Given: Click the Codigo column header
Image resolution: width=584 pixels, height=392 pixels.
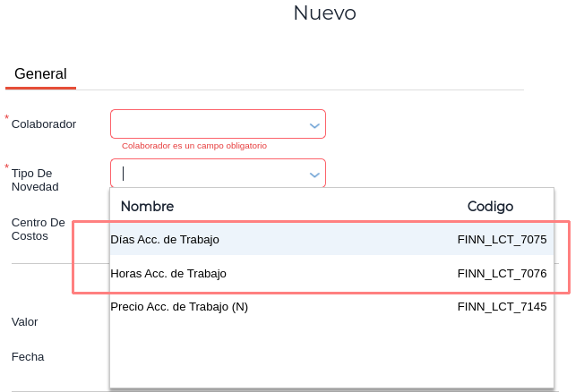Looking at the screenshot, I should [490, 207].
